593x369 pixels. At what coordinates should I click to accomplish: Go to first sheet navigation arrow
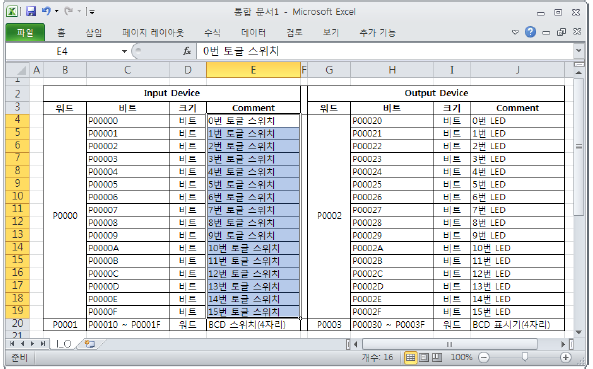12,344
